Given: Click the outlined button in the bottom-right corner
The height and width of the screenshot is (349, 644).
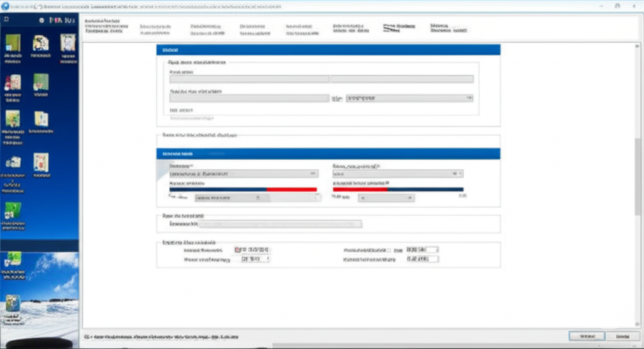Looking at the screenshot, I should click(x=587, y=336).
